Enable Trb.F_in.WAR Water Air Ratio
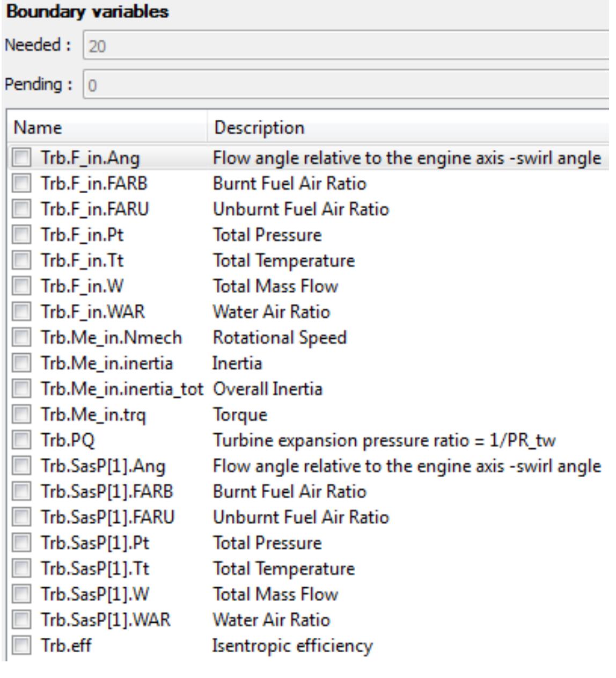The image size is (616, 678). click(x=23, y=312)
